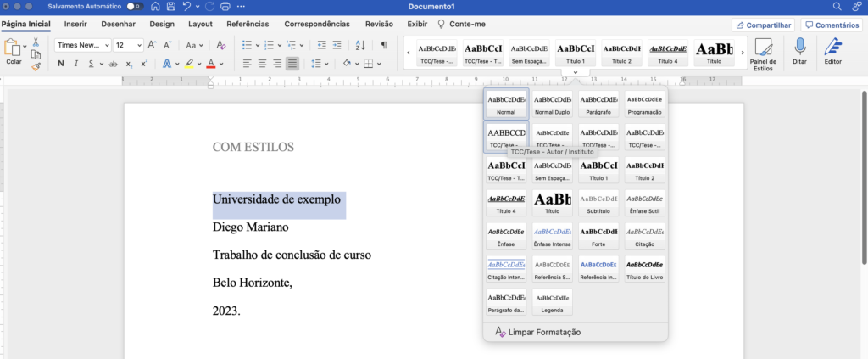Click the show paragraph marks (¶) icon
Viewport: 868px width, 359px height.
pos(384,45)
